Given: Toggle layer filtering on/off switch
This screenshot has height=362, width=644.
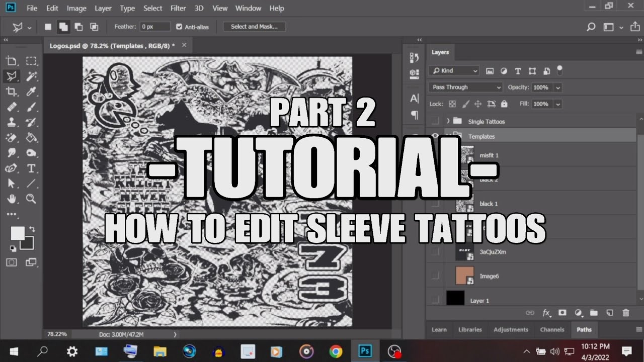Looking at the screenshot, I should [559, 70].
